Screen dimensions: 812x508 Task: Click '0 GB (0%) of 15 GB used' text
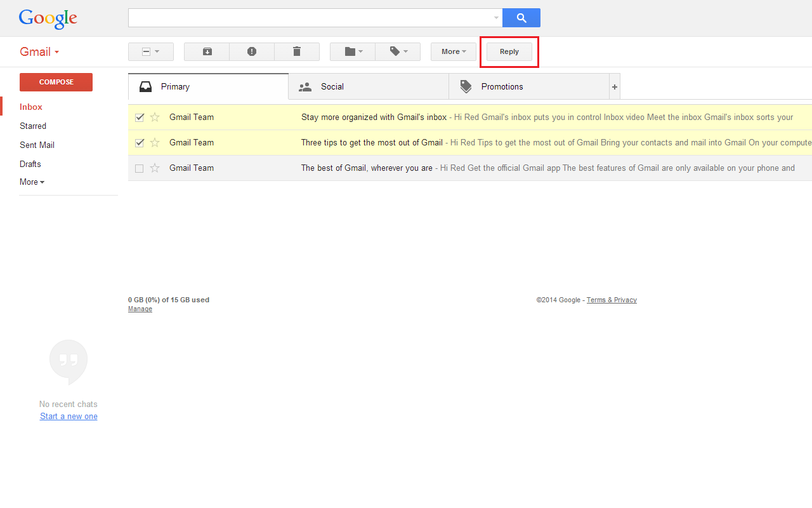pos(169,300)
